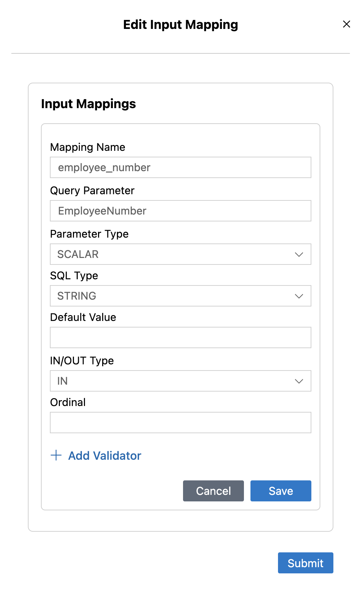The height and width of the screenshot is (593, 364).
Task: Open the IN/OUT Type dropdown showing IN
Action: pyautogui.click(x=172, y=381)
